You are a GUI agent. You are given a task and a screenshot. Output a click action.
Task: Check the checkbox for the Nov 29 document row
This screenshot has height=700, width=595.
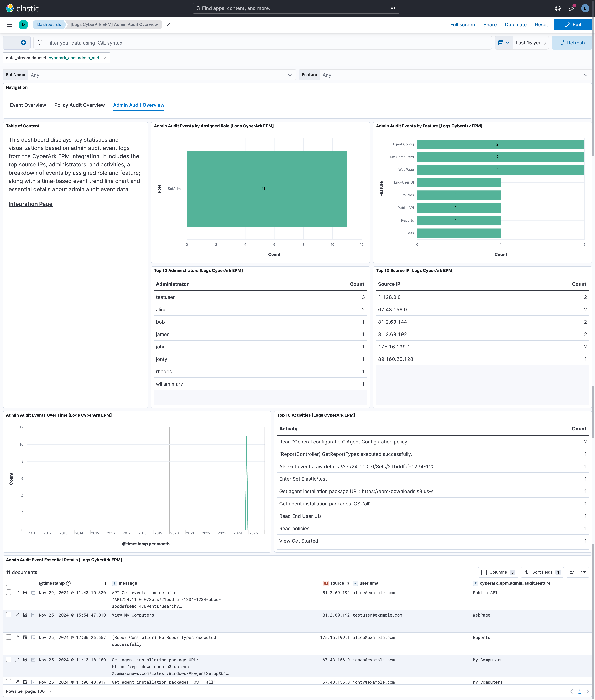8,593
